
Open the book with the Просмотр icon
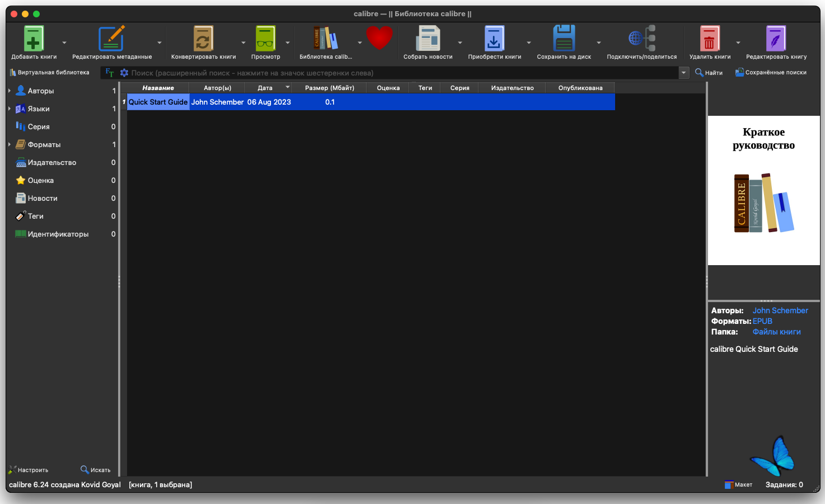(265, 39)
